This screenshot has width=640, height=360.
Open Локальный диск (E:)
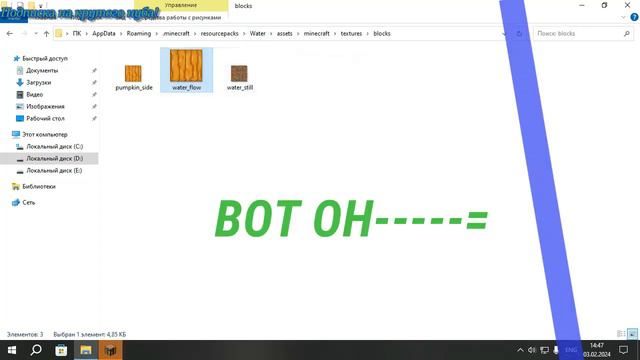(54, 171)
